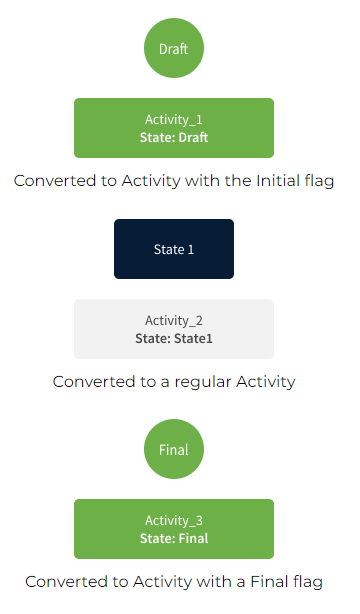Viewport: 360px width, 614px height.
Task: Click the word 'Initial' in first caption
Action: (x=278, y=181)
